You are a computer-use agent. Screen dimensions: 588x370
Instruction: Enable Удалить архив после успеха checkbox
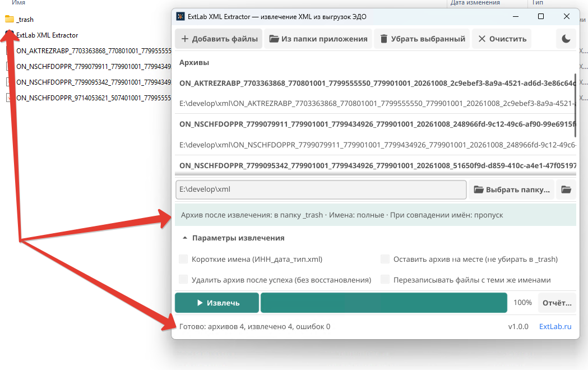point(183,280)
